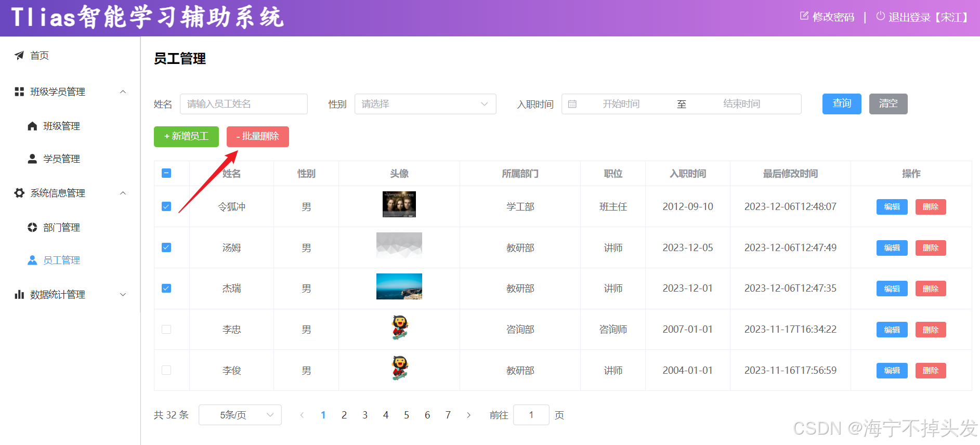Edit the employee 汤姆
This screenshot has width=980, height=445.
click(892, 248)
